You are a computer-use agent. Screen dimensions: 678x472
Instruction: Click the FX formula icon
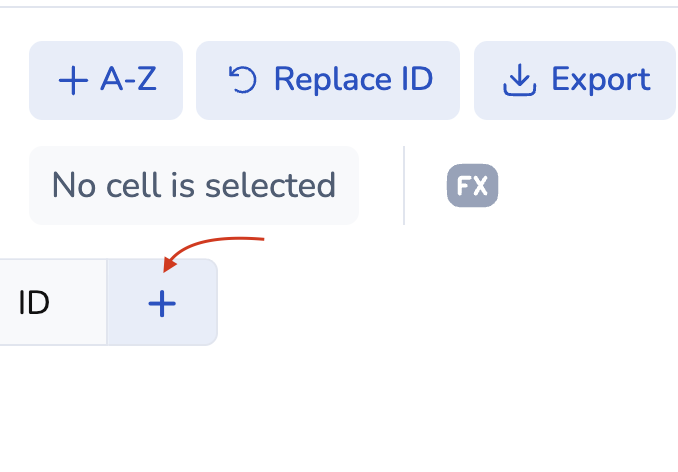(472, 186)
